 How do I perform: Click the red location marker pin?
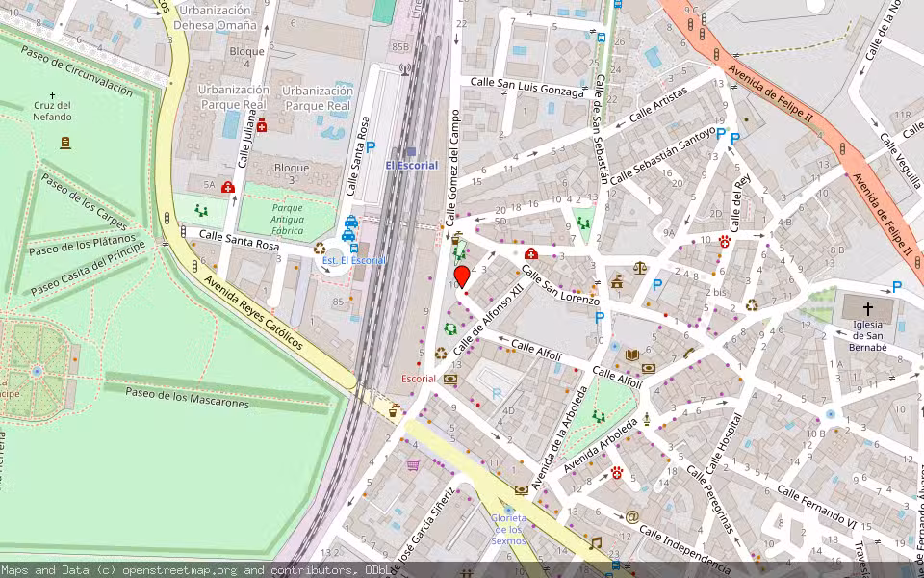click(x=461, y=277)
